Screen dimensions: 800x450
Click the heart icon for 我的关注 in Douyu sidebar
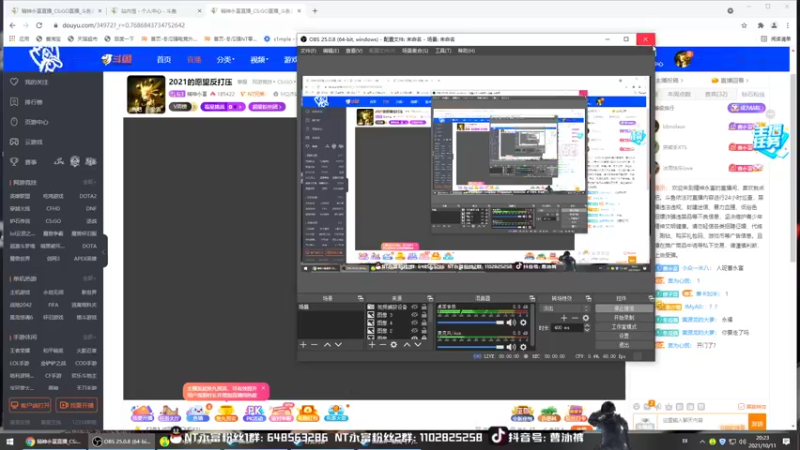14,82
